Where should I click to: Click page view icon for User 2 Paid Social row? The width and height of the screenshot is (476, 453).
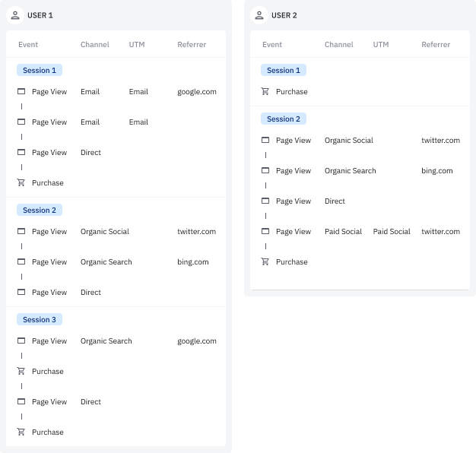(x=265, y=232)
